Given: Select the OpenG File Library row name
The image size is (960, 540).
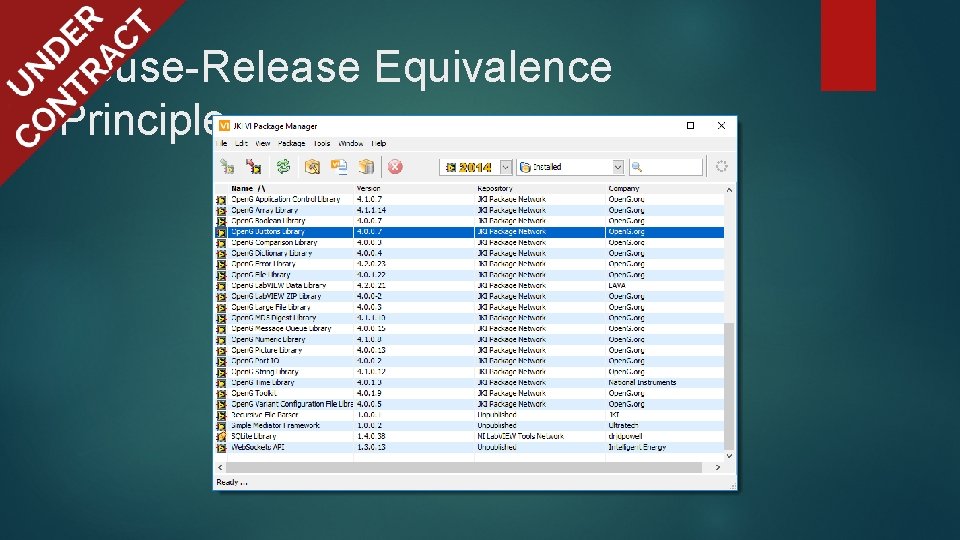Looking at the screenshot, I should pyautogui.click(x=261, y=275).
